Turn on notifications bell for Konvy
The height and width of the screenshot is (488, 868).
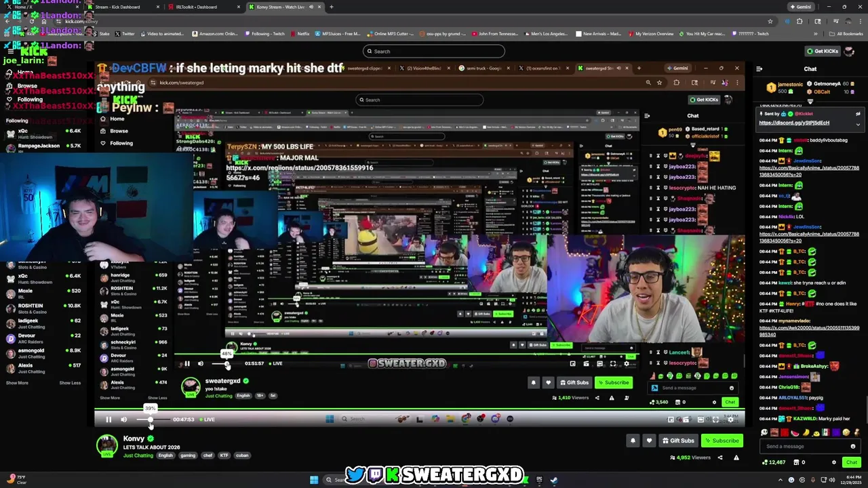tap(633, 441)
